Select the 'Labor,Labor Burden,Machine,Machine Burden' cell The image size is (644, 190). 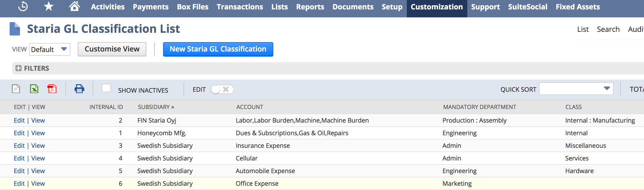(302, 120)
